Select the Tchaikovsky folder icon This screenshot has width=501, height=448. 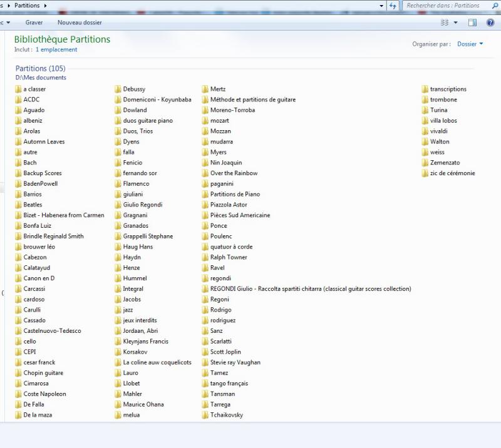(x=205, y=415)
